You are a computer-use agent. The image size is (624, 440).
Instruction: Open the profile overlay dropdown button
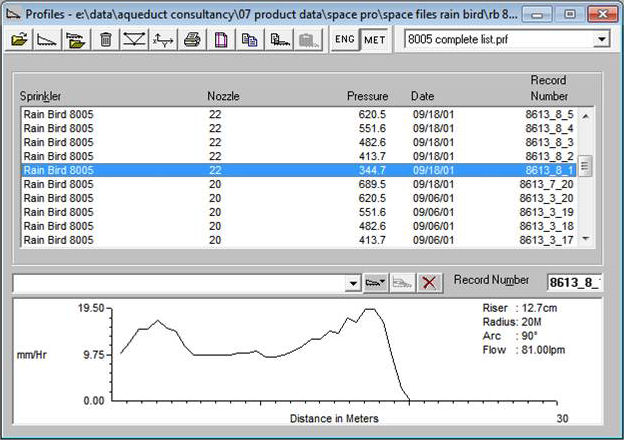(375, 283)
